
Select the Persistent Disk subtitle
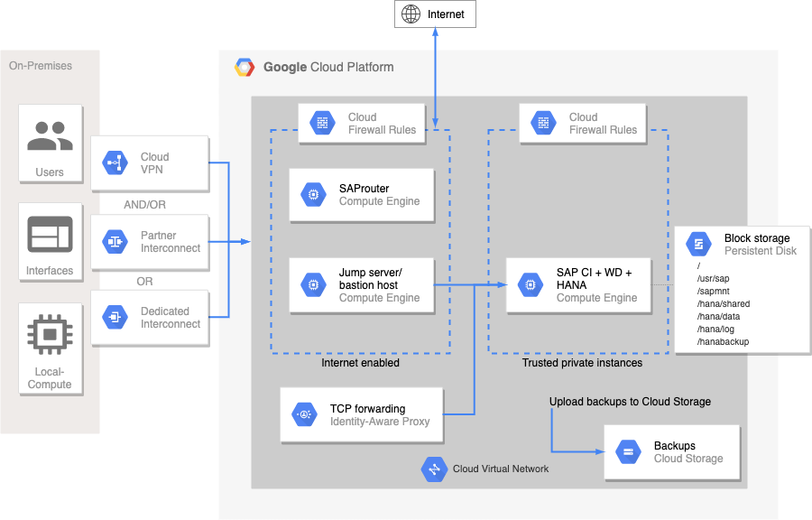click(761, 251)
